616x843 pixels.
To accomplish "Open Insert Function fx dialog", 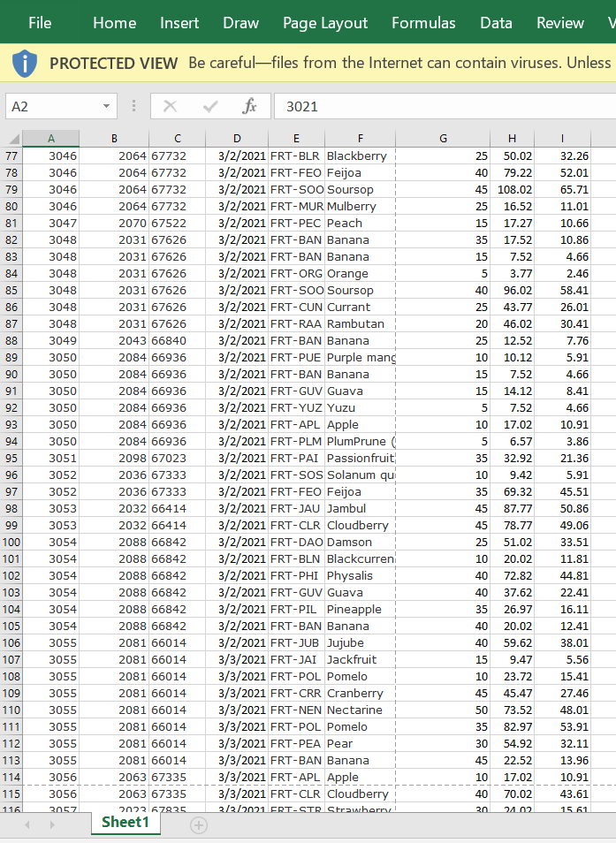I will point(249,106).
